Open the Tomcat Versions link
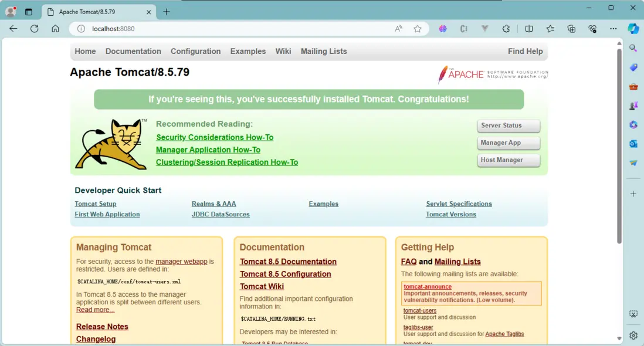The image size is (644, 346). tap(451, 214)
